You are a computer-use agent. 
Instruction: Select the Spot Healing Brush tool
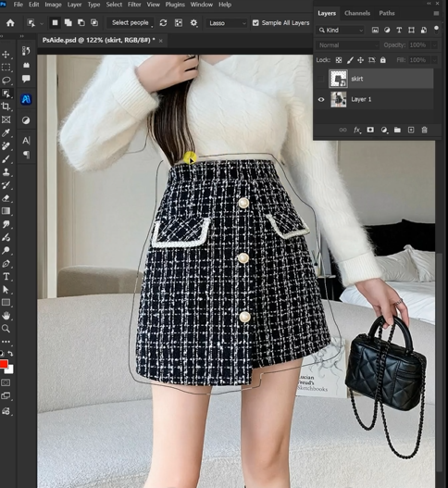point(6,146)
